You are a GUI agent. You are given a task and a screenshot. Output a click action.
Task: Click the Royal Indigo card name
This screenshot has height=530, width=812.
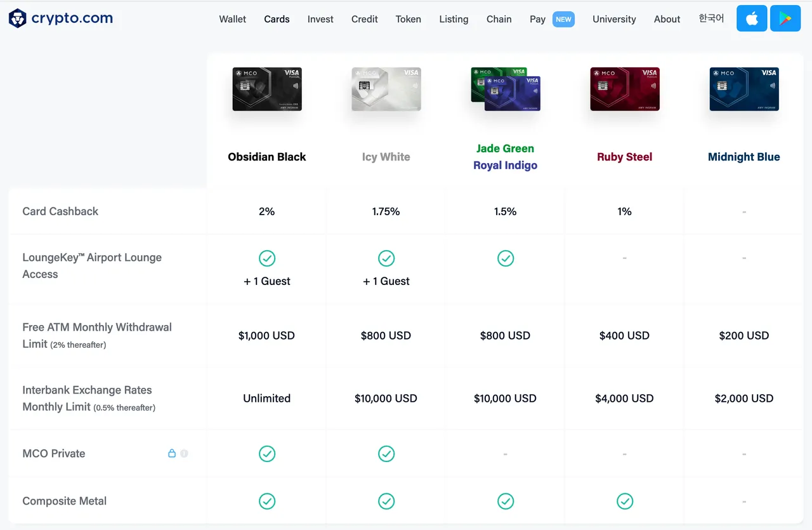pyautogui.click(x=506, y=165)
